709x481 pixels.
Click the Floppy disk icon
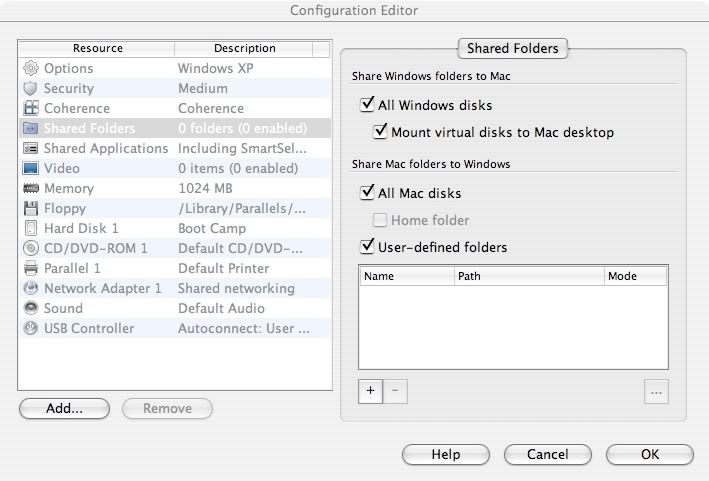[30, 208]
